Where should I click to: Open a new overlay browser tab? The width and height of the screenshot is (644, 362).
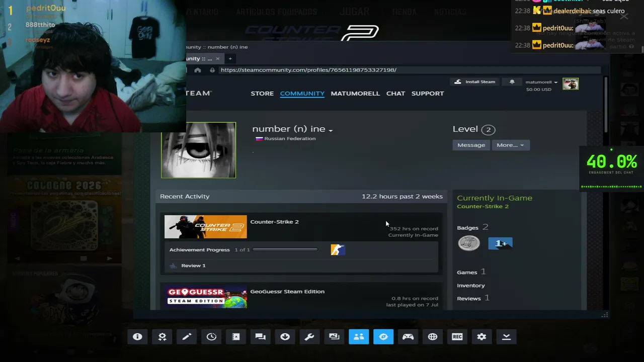point(230,58)
